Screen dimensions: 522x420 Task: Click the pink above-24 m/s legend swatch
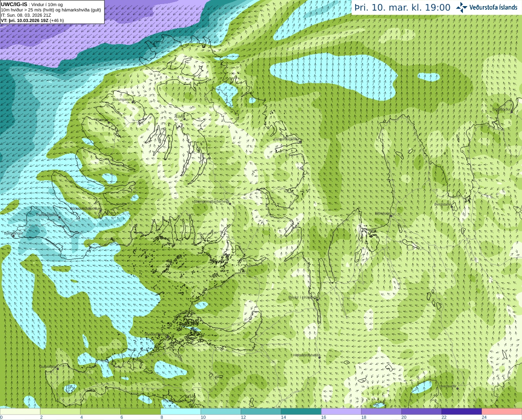[502, 411]
